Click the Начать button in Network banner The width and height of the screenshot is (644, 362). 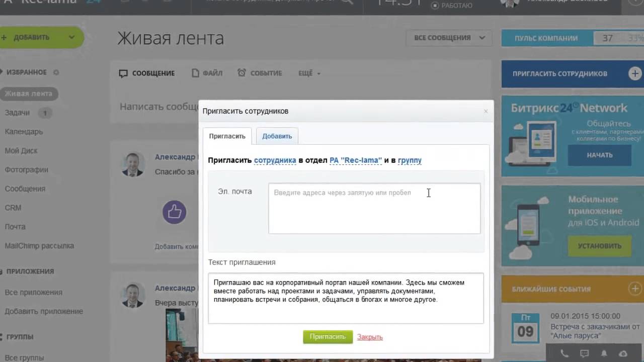pyautogui.click(x=600, y=155)
